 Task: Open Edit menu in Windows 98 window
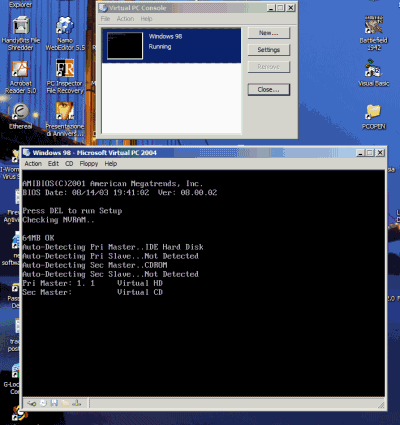[53, 164]
